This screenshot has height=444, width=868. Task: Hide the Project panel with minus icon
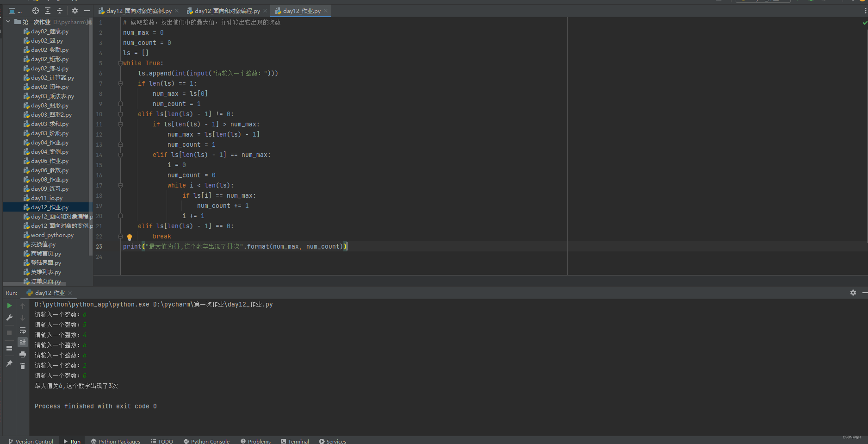pyautogui.click(x=87, y=11)
